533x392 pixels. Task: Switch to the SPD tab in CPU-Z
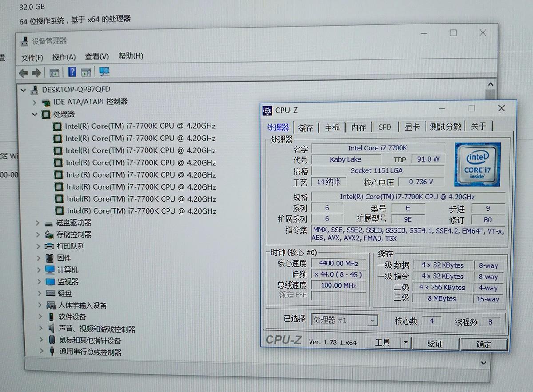[x=385, y=127]
